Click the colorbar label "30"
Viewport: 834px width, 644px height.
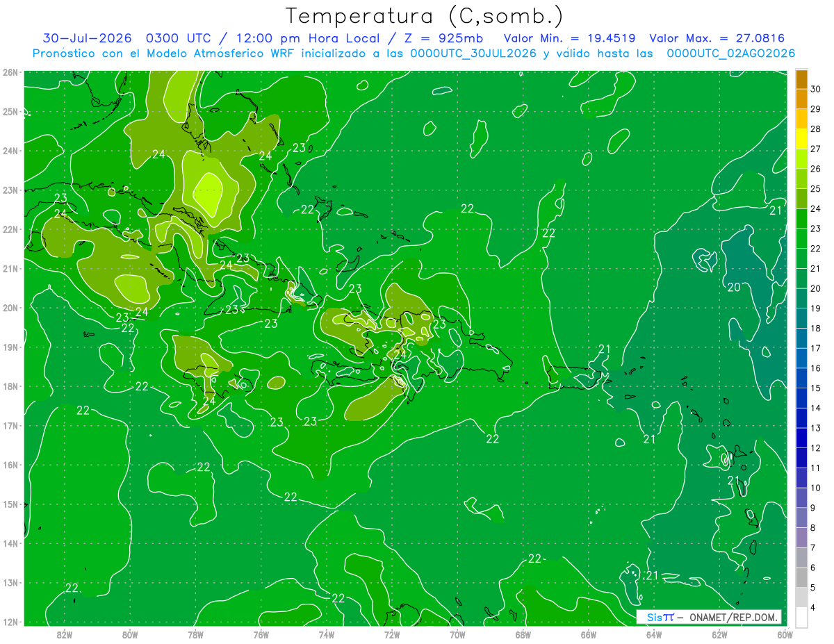pyautogui.click(x=816, y=89)
